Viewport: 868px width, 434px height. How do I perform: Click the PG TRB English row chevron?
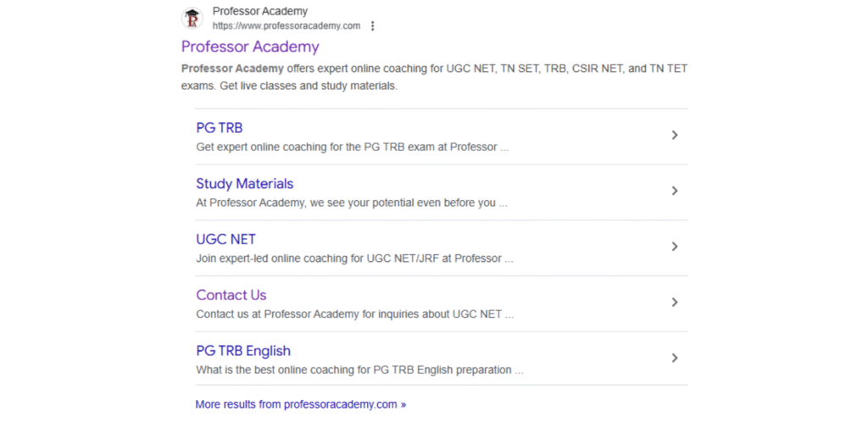pyautogui.click(x=675, y=358)
